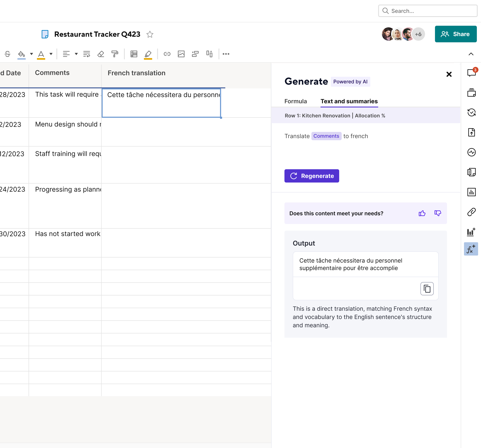Open the text color dropdown arrow
Image resolution: width=481 pixels, height=448 pixels.
[51, 54]
